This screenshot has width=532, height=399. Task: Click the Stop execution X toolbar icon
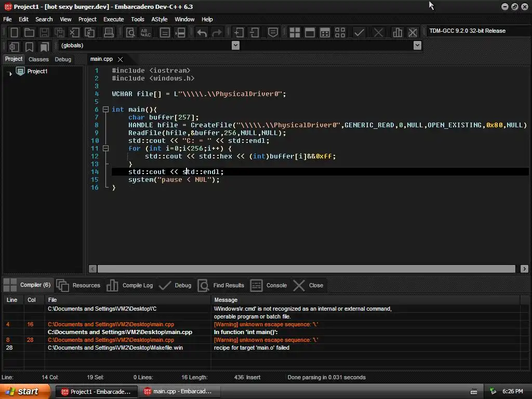pos(378,33)
